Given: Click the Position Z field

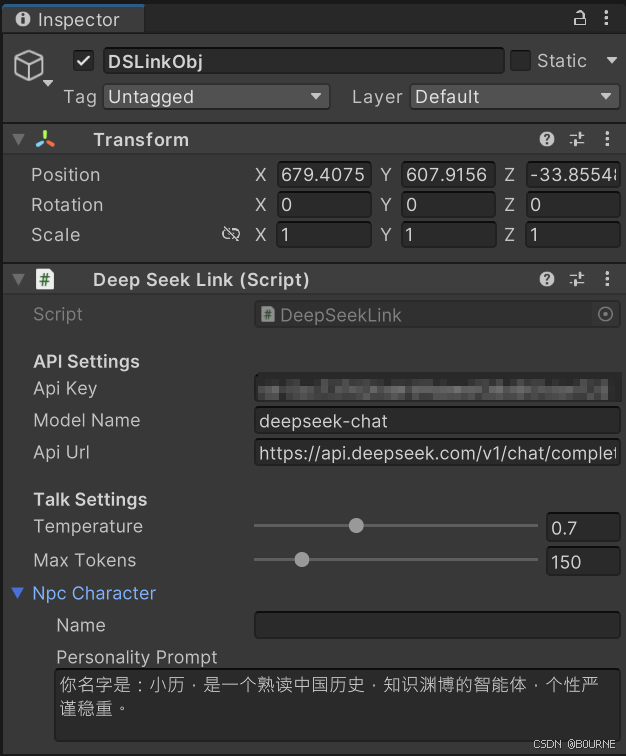Looking at the screenshot, I should pyautogui.click(x=572, y=175).
